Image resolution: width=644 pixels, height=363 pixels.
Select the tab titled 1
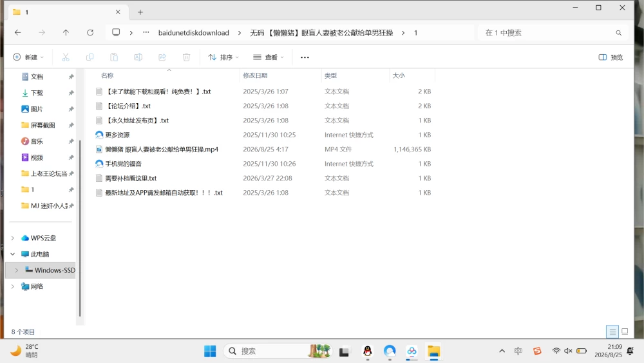pyautogui.click(x=66, y=12)
